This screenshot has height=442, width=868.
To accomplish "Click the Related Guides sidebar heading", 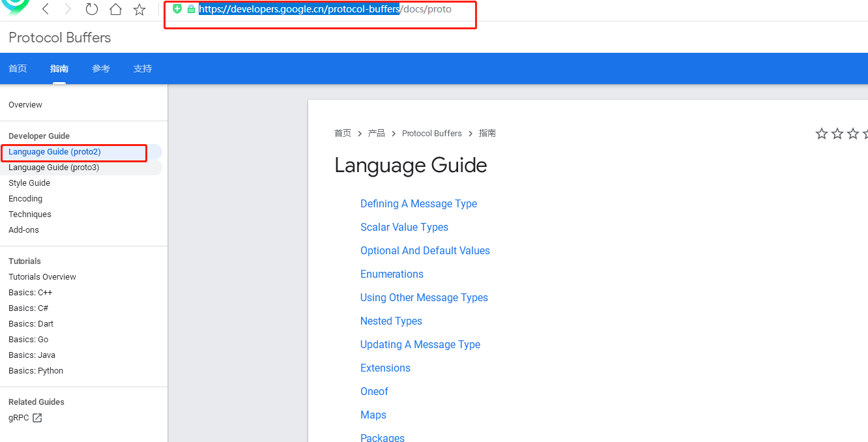I will pyautogui.click(x=36, y=402).
